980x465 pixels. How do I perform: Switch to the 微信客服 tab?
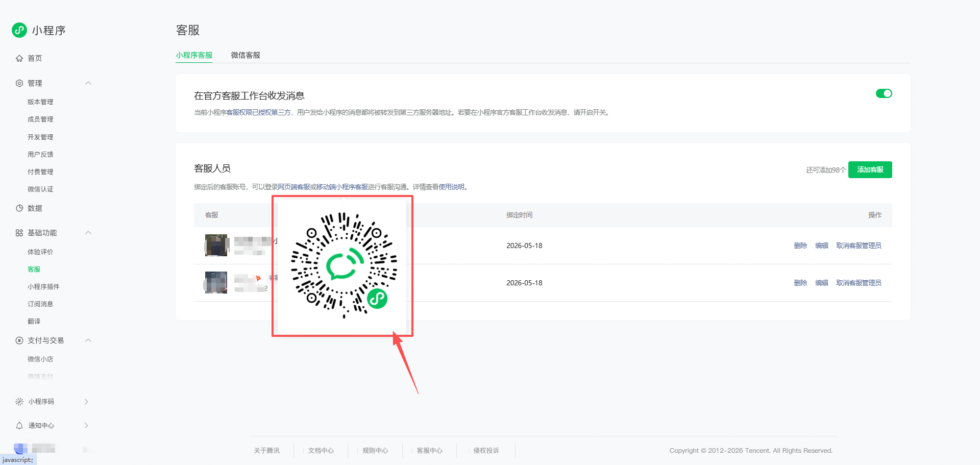[246, 55]
